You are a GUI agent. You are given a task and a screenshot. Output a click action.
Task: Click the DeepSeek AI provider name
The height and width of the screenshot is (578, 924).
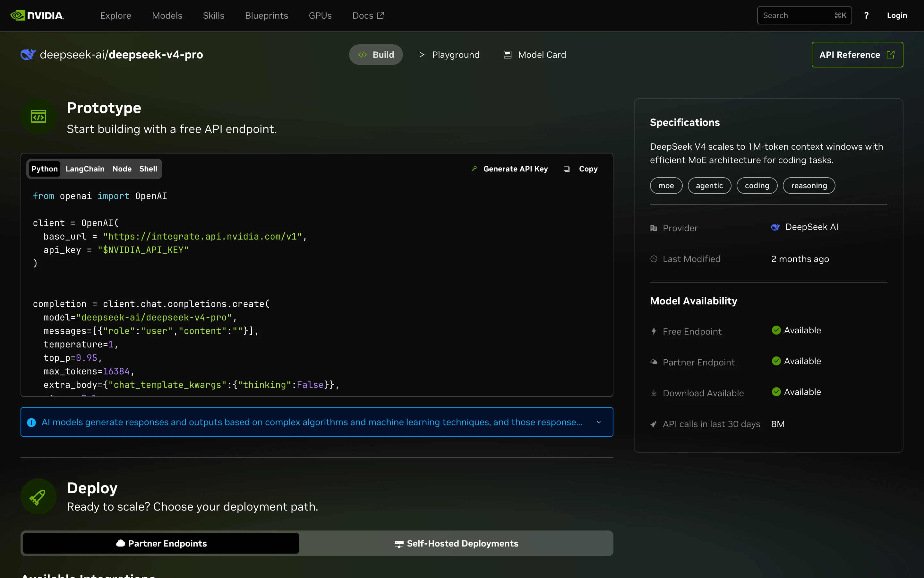point(811,227)
